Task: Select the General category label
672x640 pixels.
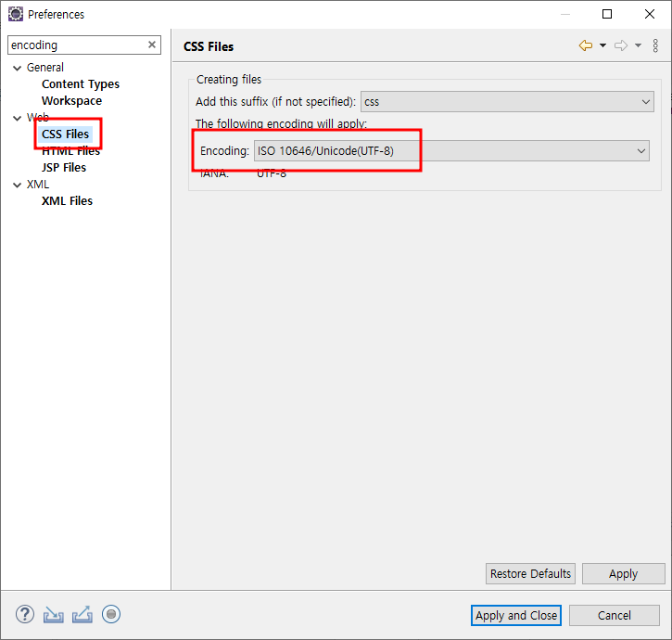Action: tap(45, 68)
